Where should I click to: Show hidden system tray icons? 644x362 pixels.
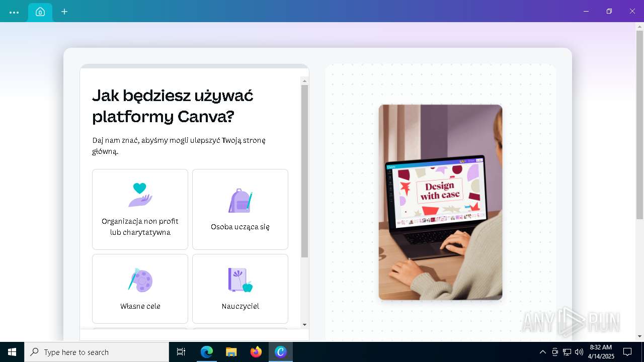click(542, 352)
